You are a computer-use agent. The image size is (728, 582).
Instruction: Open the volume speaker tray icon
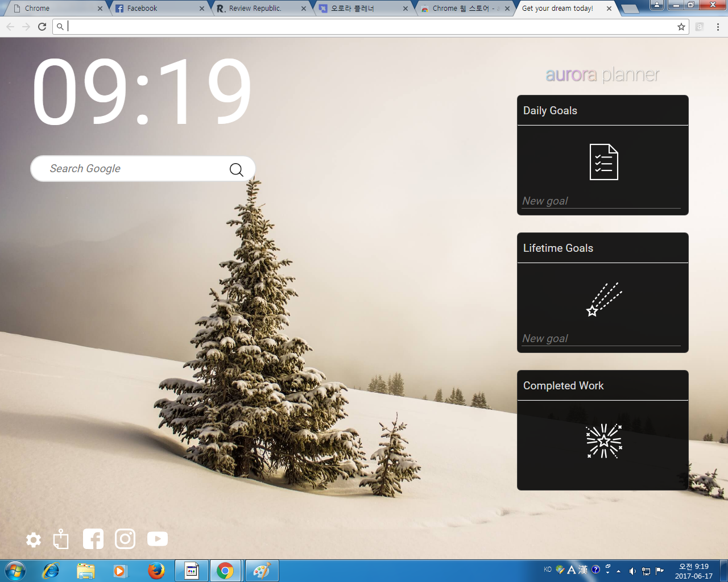coord(632,571)
